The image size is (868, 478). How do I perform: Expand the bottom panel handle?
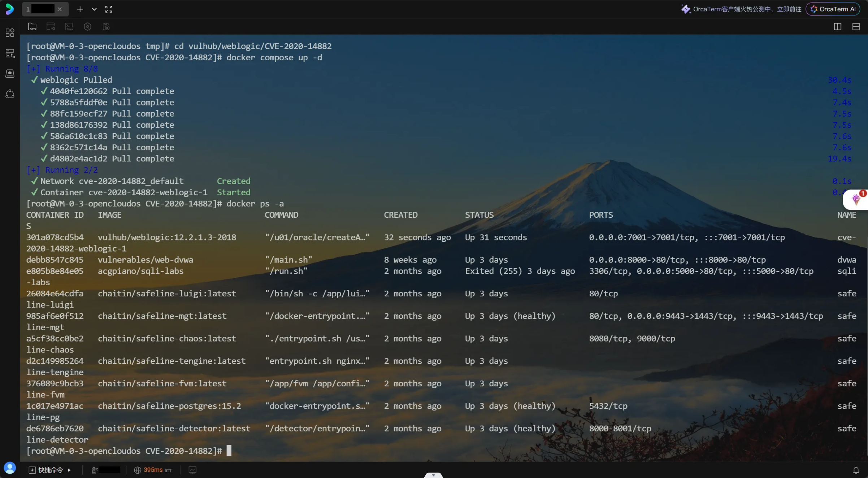coord(433,475)
